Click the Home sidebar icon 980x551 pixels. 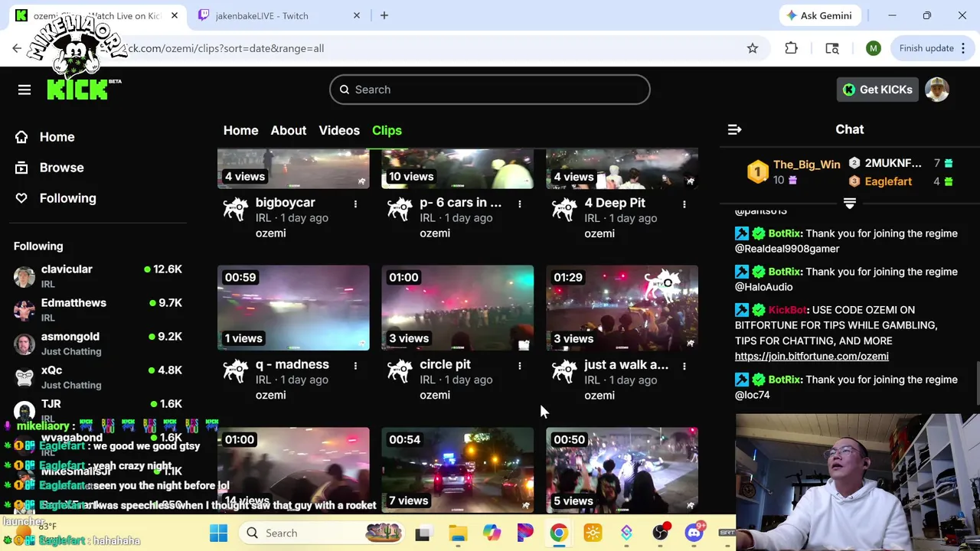(x=21, y=137)
